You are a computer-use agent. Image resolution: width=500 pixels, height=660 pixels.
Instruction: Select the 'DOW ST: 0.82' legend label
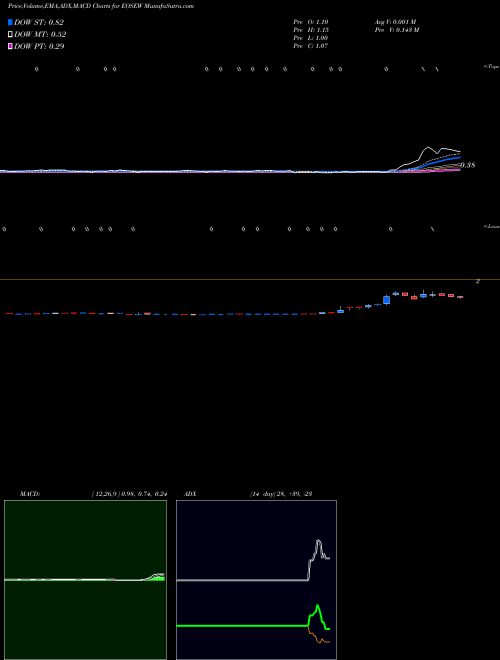(39, 22)
